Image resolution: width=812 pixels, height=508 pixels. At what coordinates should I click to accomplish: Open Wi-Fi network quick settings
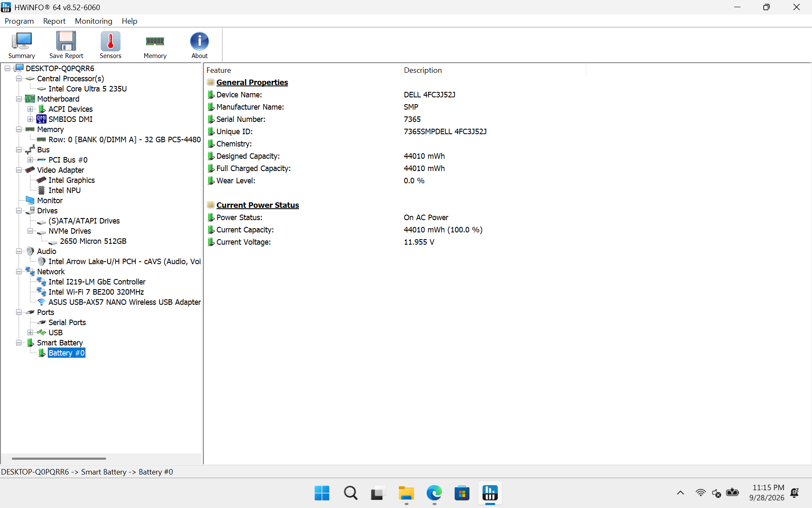700,493
